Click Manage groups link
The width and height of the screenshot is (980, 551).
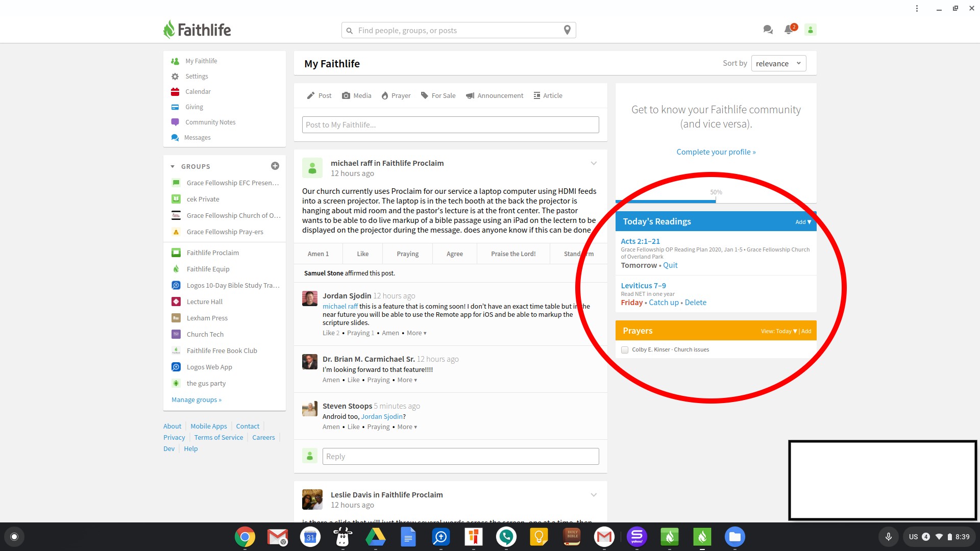[x=197, y=400]
